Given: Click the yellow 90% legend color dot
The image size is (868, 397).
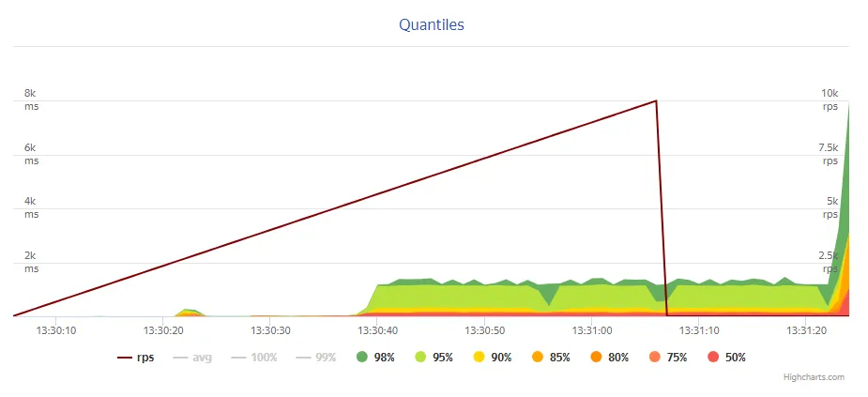Looking at the screenshot, I should point(479,357).
